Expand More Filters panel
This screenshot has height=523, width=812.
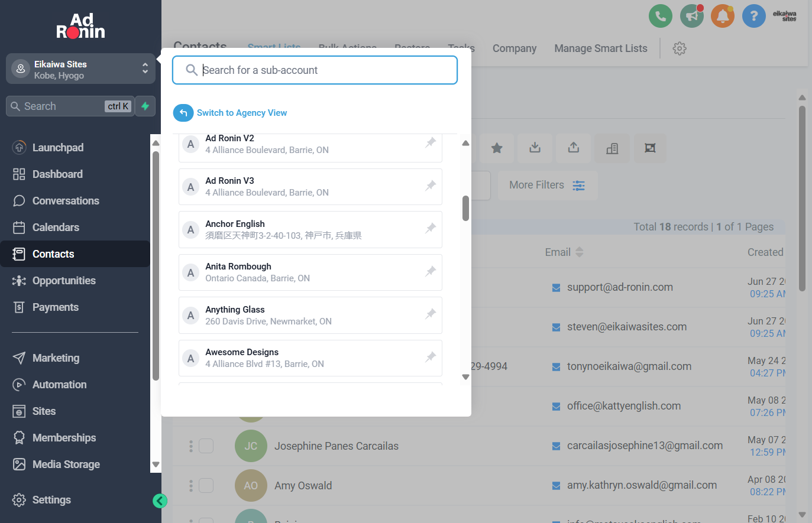click(x=548, y=186)
